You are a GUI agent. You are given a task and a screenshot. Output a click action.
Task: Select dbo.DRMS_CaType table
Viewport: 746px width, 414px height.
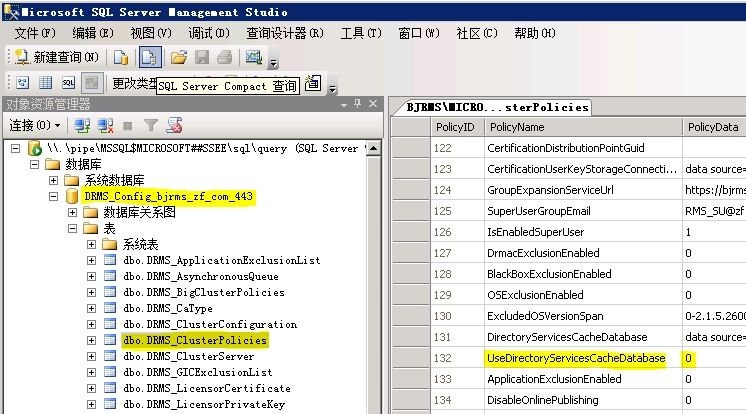tap(167, 308)
